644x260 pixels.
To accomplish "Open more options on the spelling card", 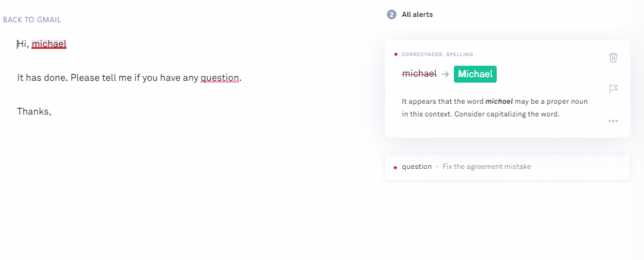I will click(613, 121).
